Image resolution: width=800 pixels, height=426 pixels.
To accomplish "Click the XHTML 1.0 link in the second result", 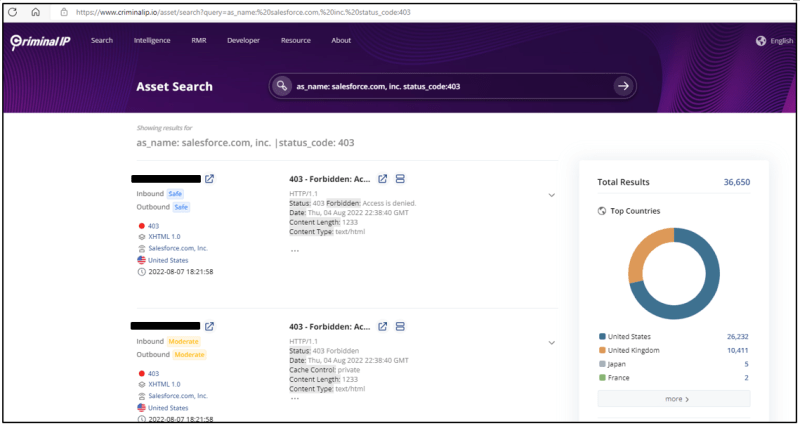I will [x=164, y=384].
